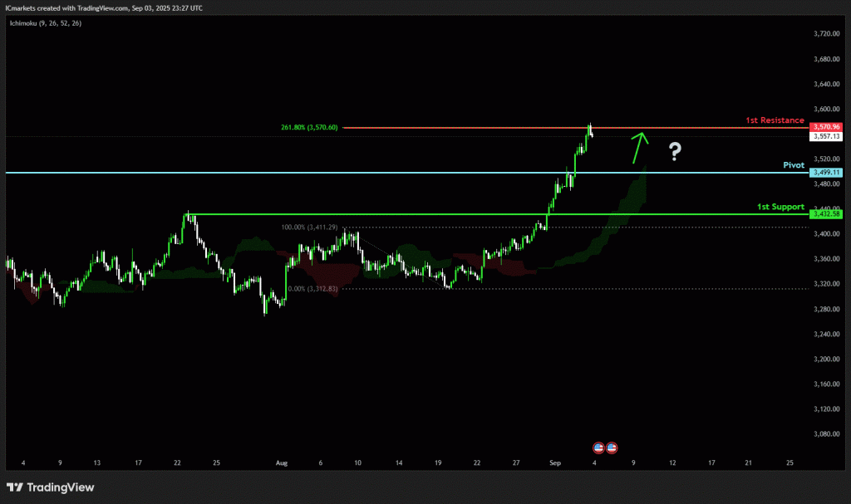Click the 3,120.00 price axis value
The height and width of the screenshot is (504, 851).
point(827,409)
